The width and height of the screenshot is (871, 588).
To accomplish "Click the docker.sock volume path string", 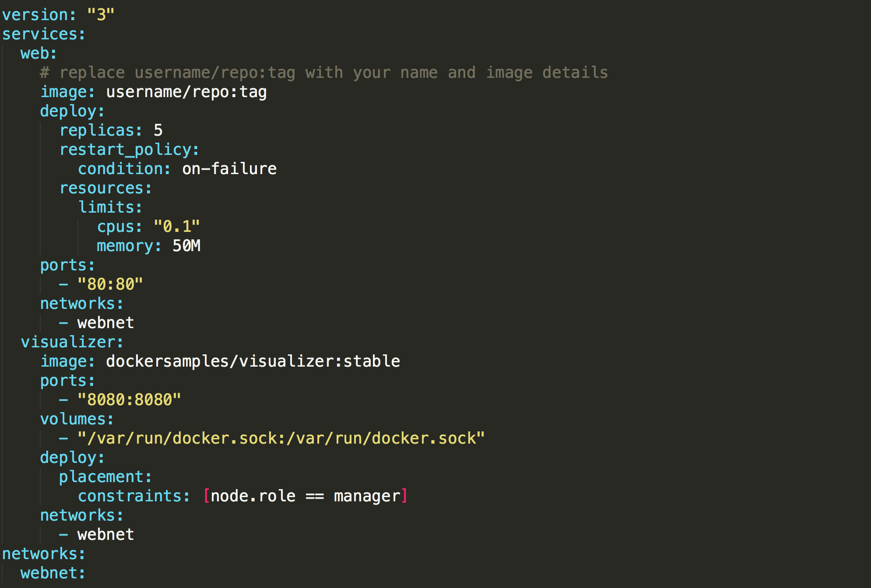I will coord(281,438).
